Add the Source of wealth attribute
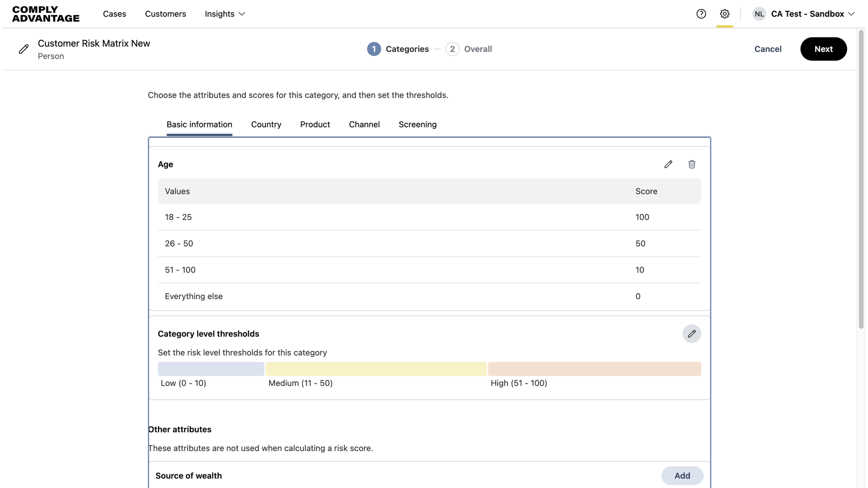868x488 pixels. (x=682, y=476)
